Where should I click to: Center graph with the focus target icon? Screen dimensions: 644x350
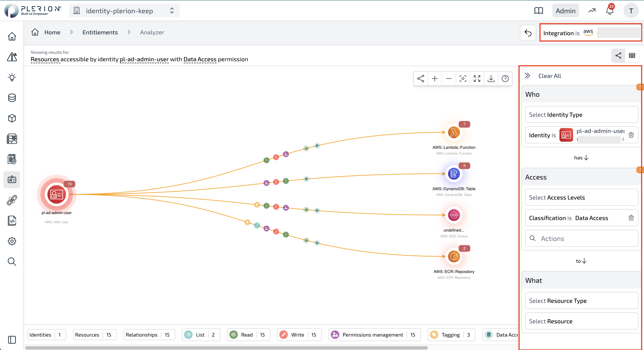click(x=463, y=79)
